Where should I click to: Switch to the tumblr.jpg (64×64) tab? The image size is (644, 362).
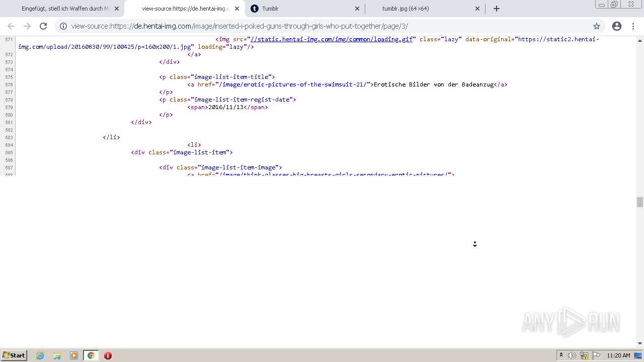pyautogui.click(x=426, y=9)
